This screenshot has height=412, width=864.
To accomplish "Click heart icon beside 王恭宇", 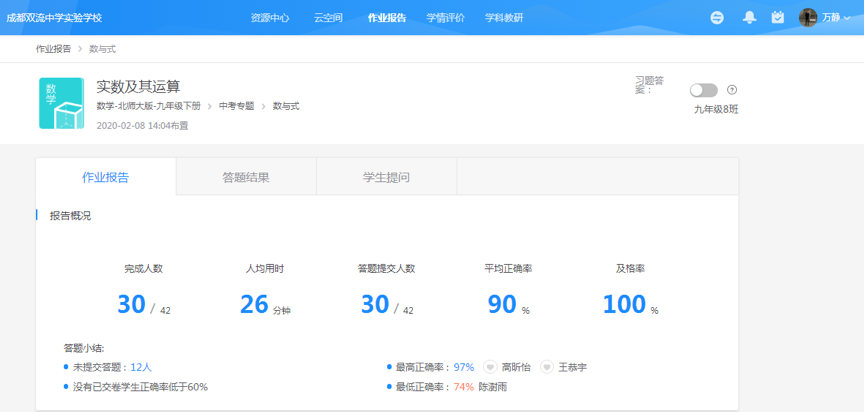I will pyautogui.click(x=547, y=367).
